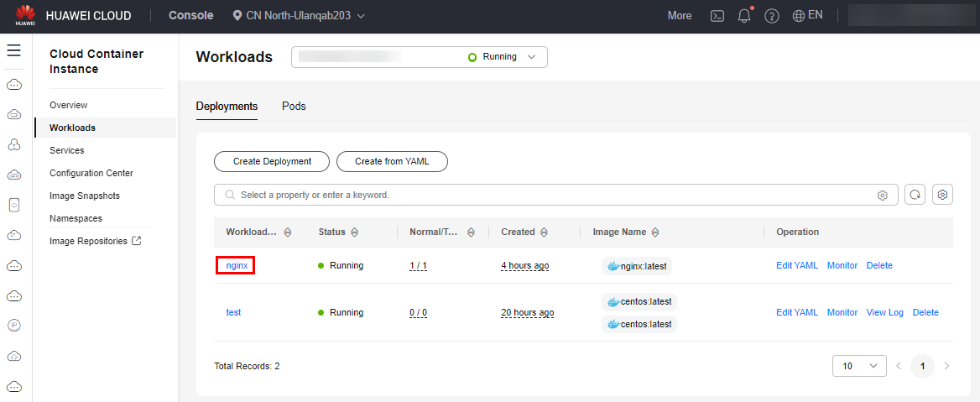Expand the page size 10 dropdown
The height and width of the screenshot is (402, 980).
pyautogui.click(x=859, y=367)
